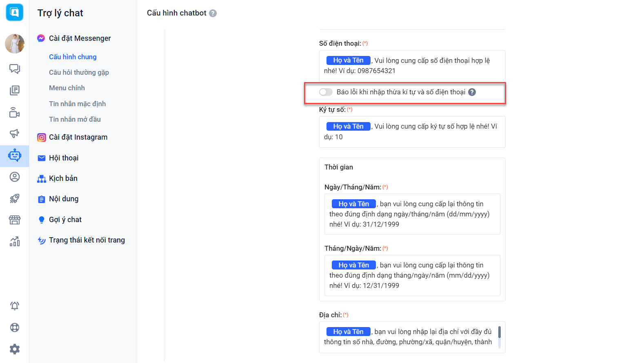Click the Địa chỉ field label
Screen dimensions: 644x363
click(x=330, y=315)
